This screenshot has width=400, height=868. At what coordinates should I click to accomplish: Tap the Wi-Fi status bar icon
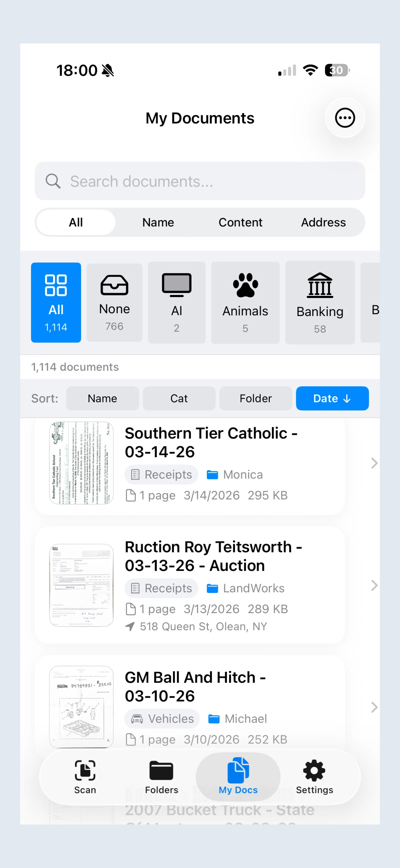[310, 70]
